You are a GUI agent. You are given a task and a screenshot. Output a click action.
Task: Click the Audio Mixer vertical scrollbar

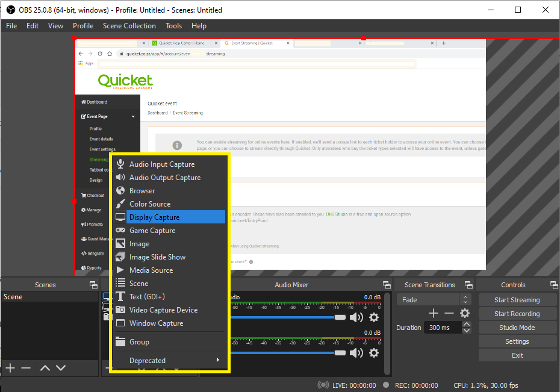387,333
